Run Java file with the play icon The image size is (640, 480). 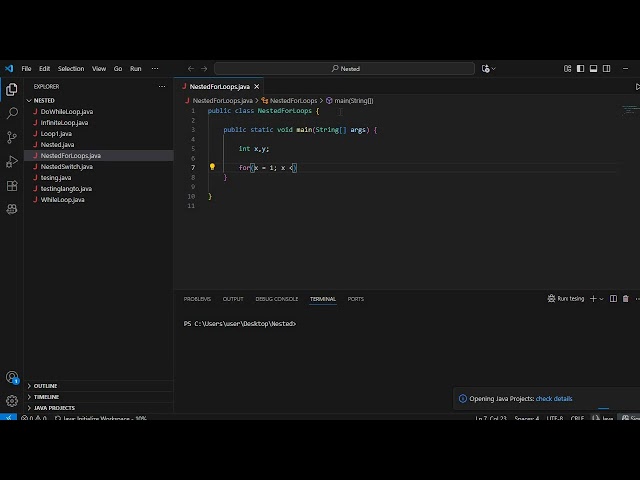(637, 87)
